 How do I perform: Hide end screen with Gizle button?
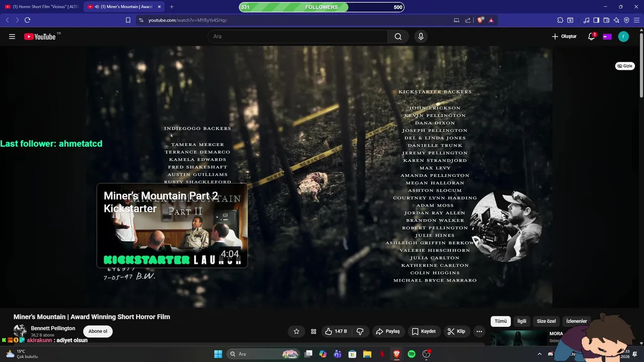click(x=625, y=66)
